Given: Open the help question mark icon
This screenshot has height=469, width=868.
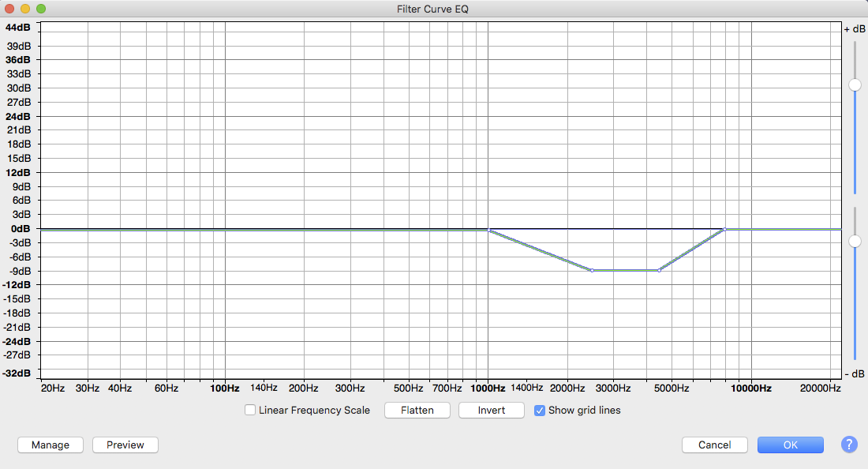Looking at the screenshot, I should click(849, 445).
